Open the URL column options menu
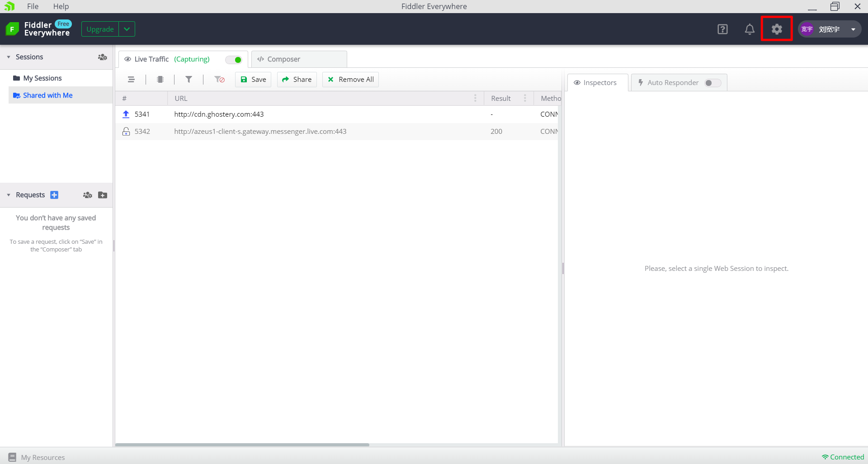868x464 pixels. [475, 98]
